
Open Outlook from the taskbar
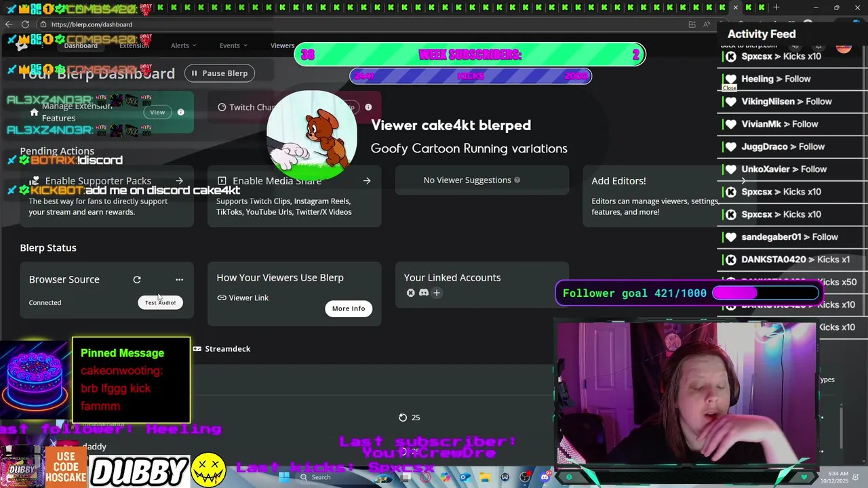(x=465, y=477)
